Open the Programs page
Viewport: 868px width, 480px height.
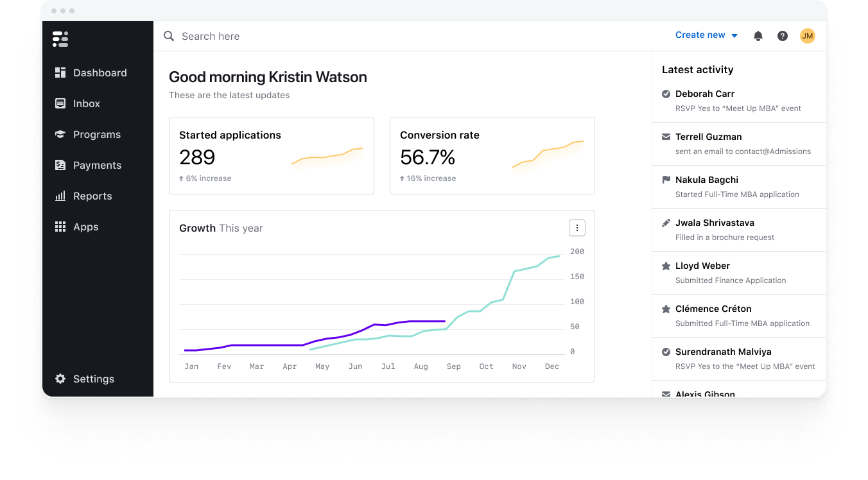pyautogui.click(x=96, y=134)
